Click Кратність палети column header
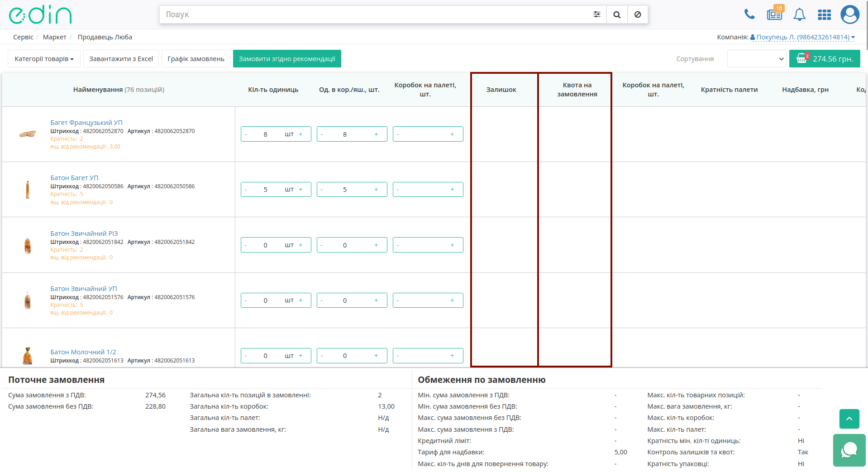Image resolution: width=868 pixels, height=472 pixels. 729,90
